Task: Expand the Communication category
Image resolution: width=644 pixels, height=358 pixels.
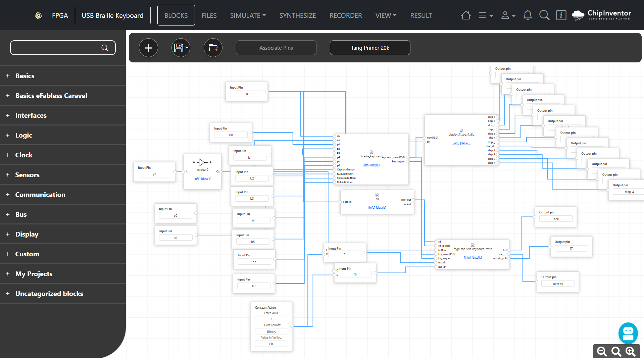Action: point(40,195)
